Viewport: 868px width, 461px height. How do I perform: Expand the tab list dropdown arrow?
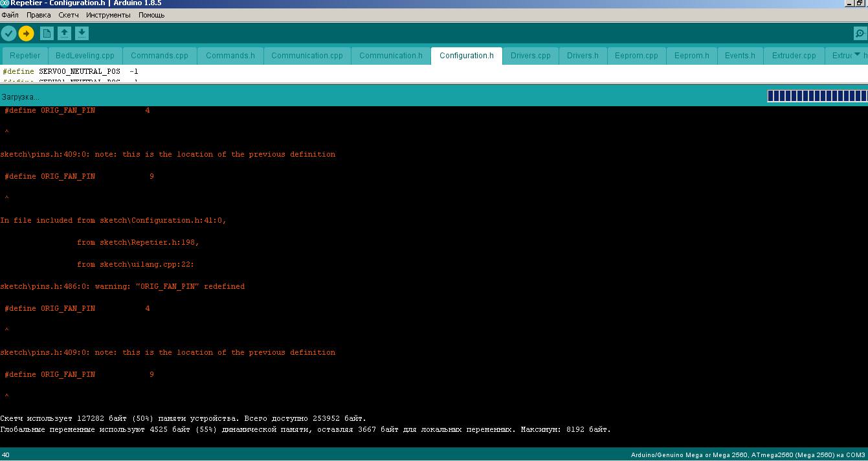[857, 55]
